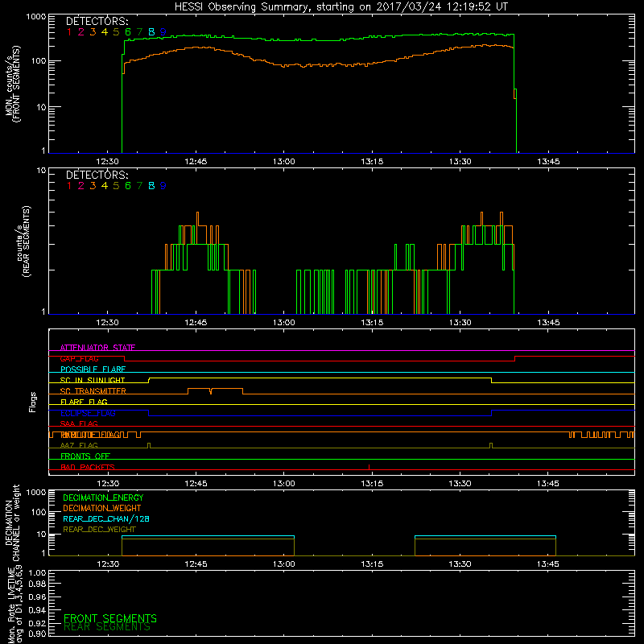
Task: Click the 10 y-axis value on rear segments plot
Action: (x=41, y=170)
